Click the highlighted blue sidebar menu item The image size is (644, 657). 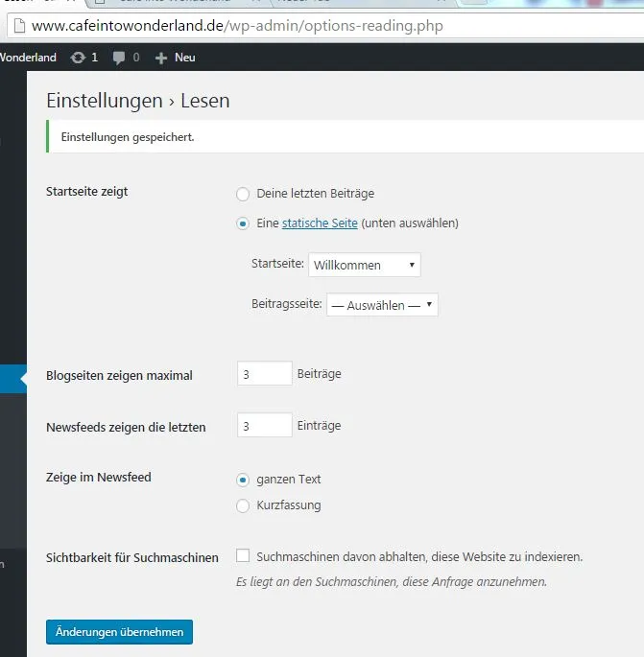click(x=13, y=379)
